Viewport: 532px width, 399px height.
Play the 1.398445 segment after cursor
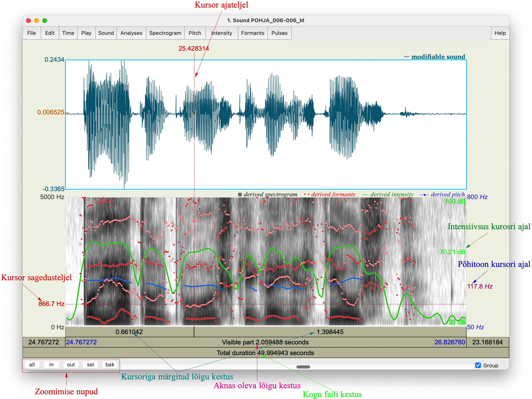pos(330,332)
